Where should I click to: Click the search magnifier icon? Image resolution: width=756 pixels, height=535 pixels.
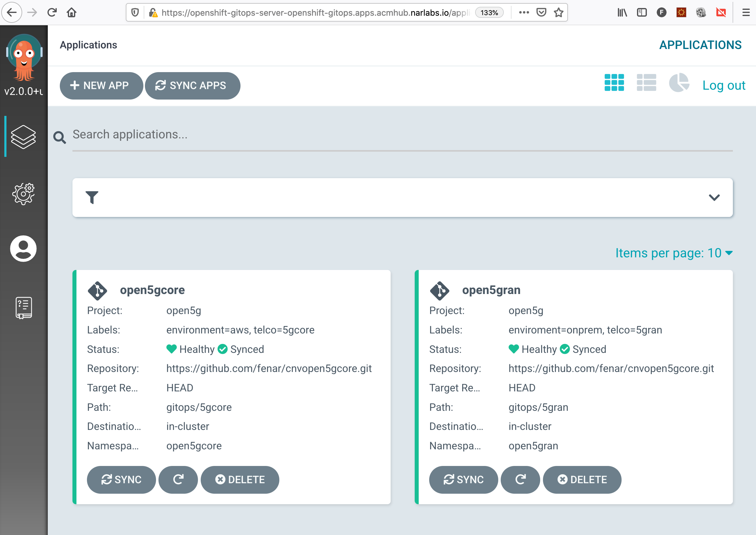point(60,137)
